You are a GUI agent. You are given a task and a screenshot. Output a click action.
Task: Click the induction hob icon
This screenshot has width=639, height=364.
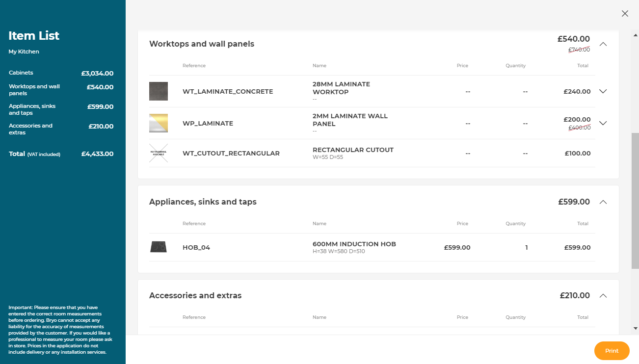[x=159, y=247]
